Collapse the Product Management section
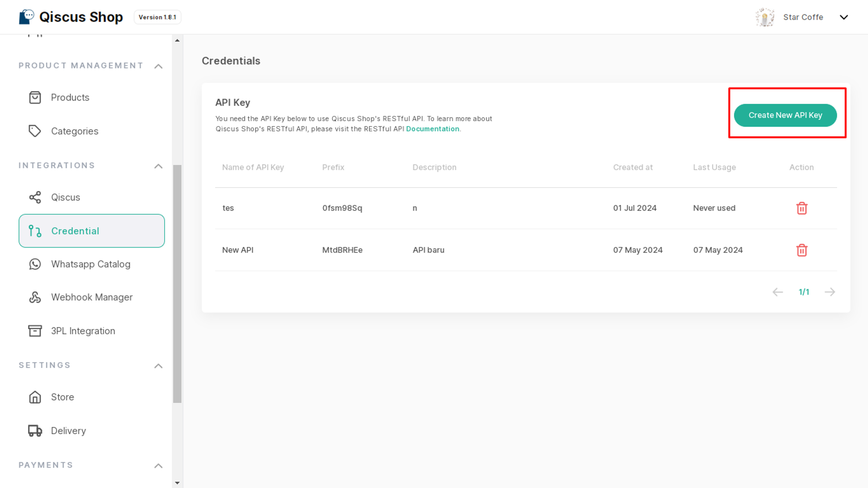 tap(158, 66)
